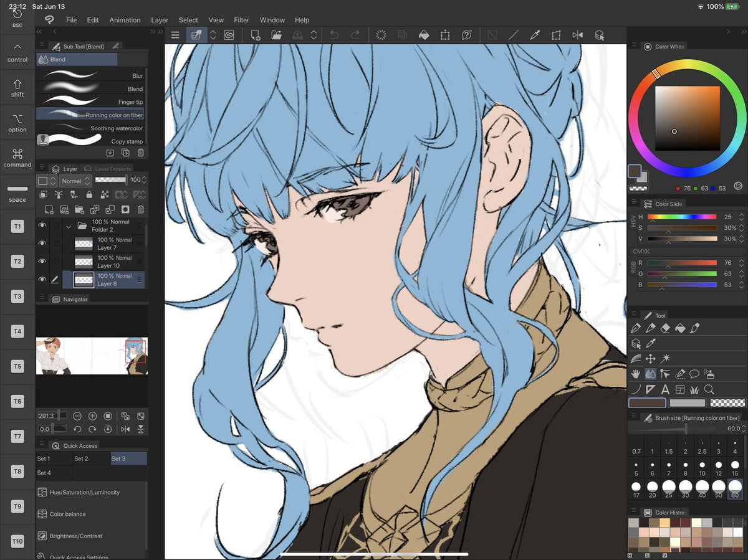This screenshot has width=748, height=560.
Task: Click the Create layer mask icon
Action: click(x=125, y=210)
